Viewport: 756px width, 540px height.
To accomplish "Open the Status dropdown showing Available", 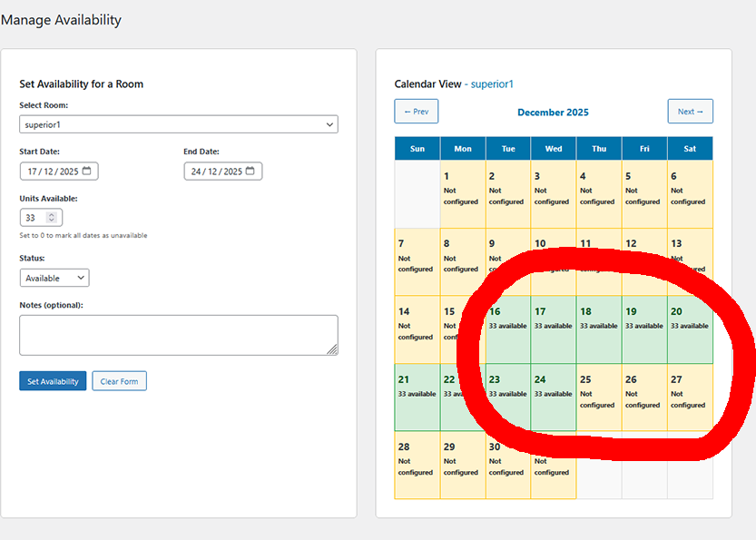I will click(x=54, y=278).
